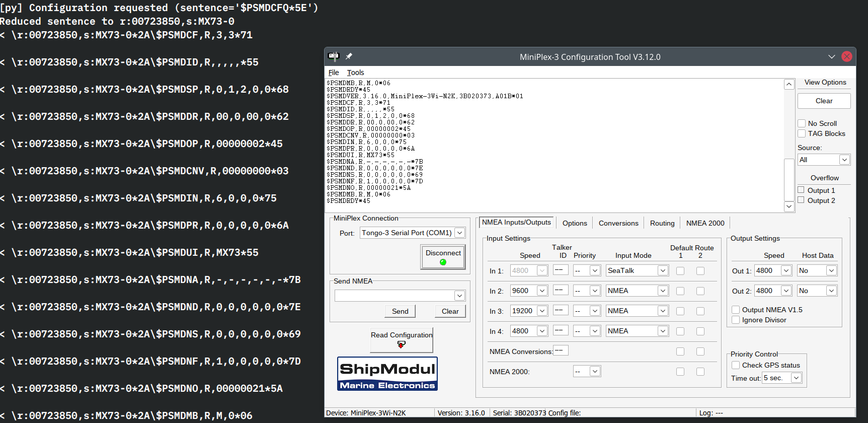Toggle Overflow Output 2 checkbox
Screen dimensions: 868x423
point(801,200)
